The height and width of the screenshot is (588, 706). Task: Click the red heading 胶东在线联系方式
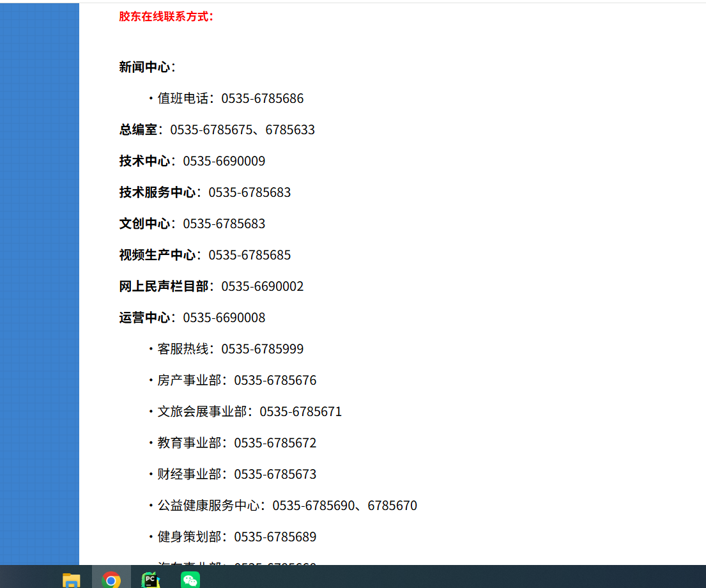tap(165, 17)
